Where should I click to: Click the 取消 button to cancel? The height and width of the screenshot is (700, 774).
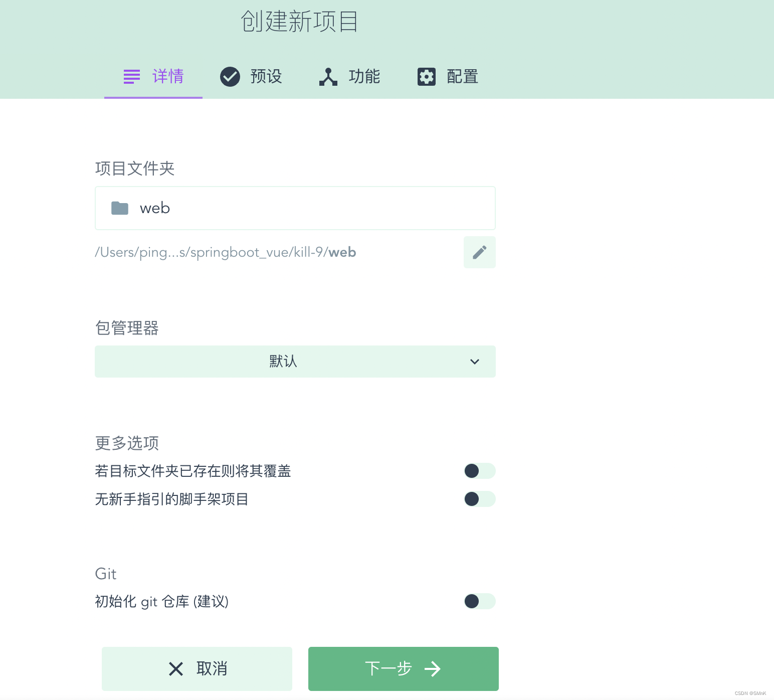(x=197, y=669)
